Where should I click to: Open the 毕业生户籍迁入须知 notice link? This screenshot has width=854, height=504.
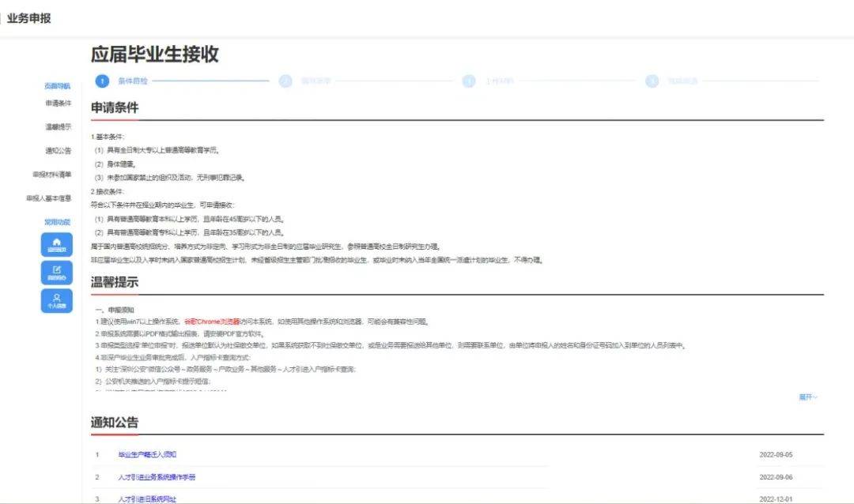pos(147,454)
